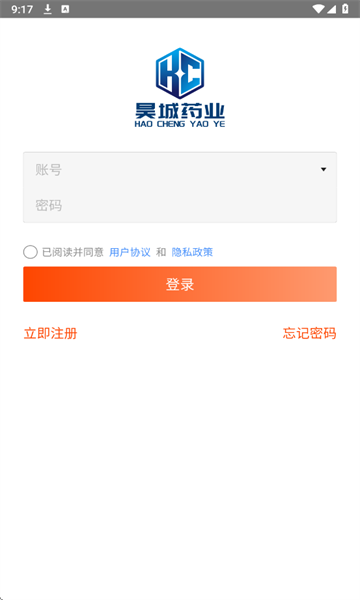This screenshot has height=600, width=360.
Task: Tap the battery charging icon
Action: pyautogui.click(x=345, y=9)
